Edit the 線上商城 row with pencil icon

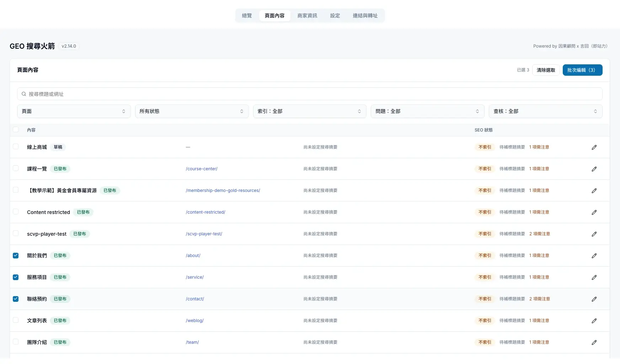(594, 147)
